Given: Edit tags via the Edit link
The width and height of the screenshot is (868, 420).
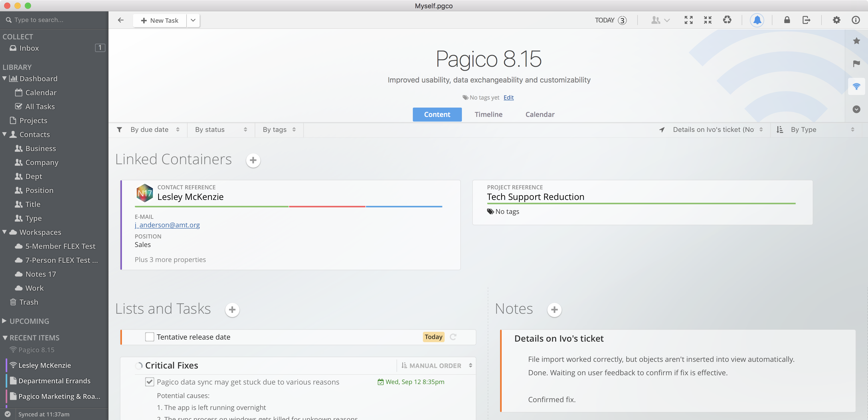Looking at the screenshot, I should 508,97.
